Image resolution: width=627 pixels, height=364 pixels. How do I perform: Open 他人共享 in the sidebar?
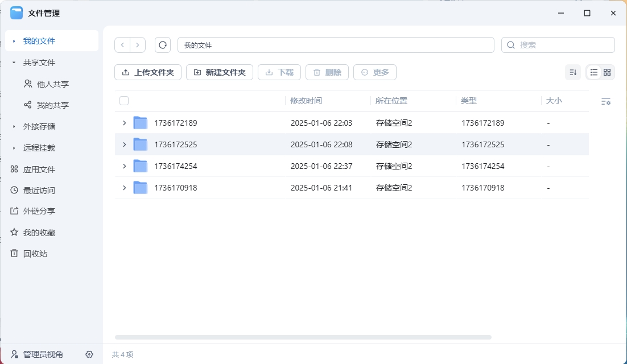click(52, 84)
